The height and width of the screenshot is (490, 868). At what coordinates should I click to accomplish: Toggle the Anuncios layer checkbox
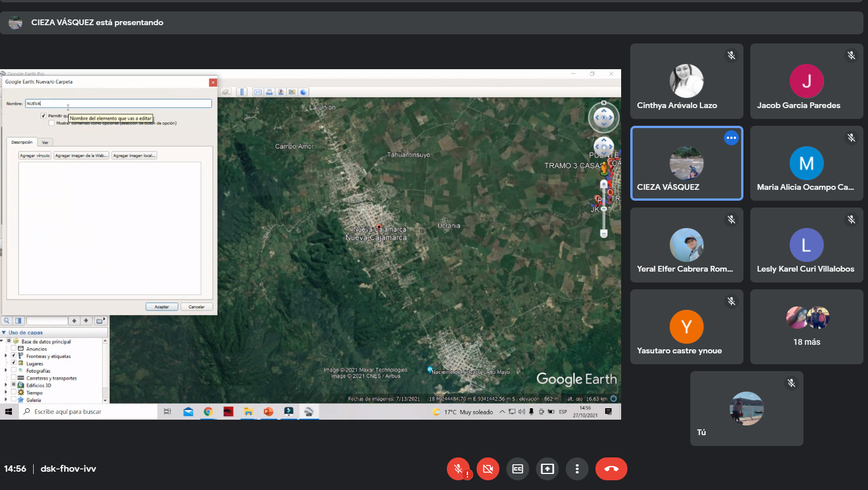coord(14,348)
